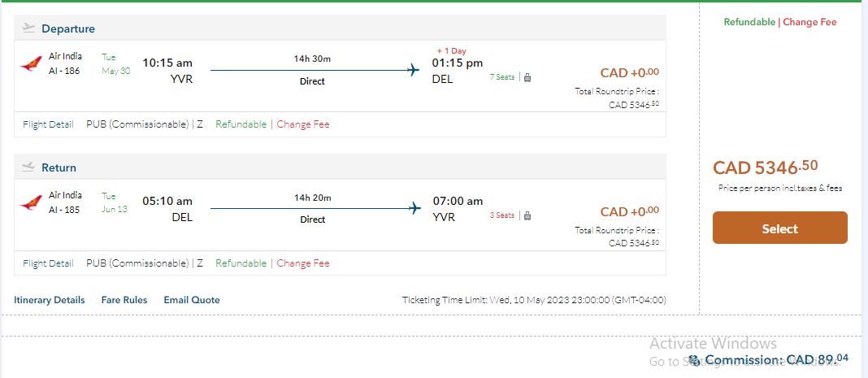View the Fare Rules
The image size is (868, 378).
[124, 300]
